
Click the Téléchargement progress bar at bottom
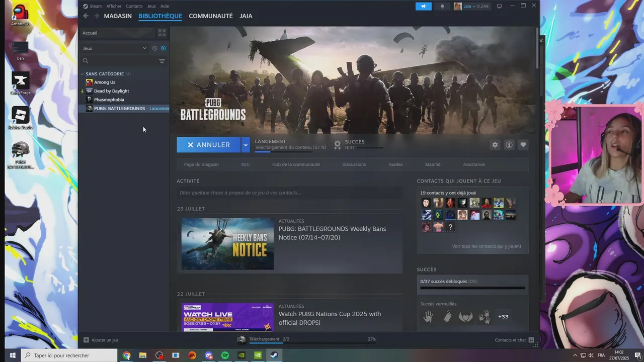[312, 343]
